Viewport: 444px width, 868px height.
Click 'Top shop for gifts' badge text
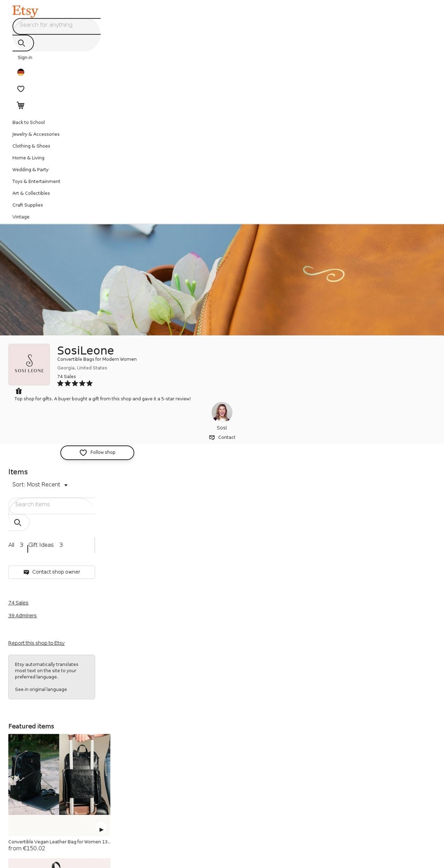103,399
